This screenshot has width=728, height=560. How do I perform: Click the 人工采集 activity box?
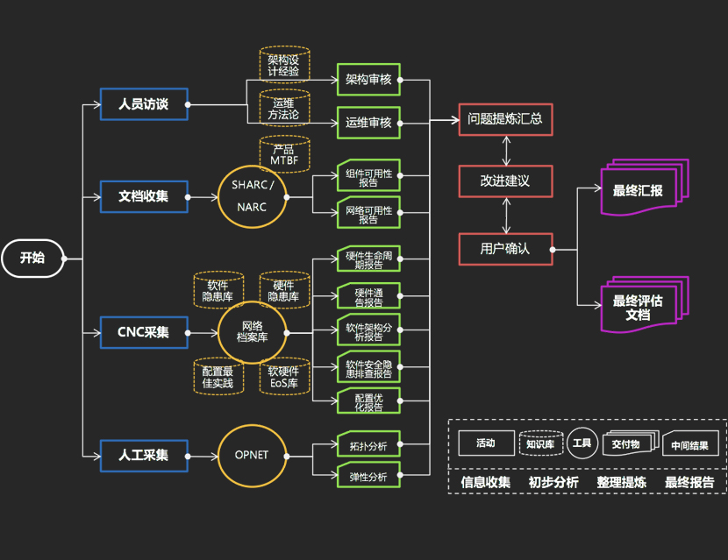coord(143,455)
